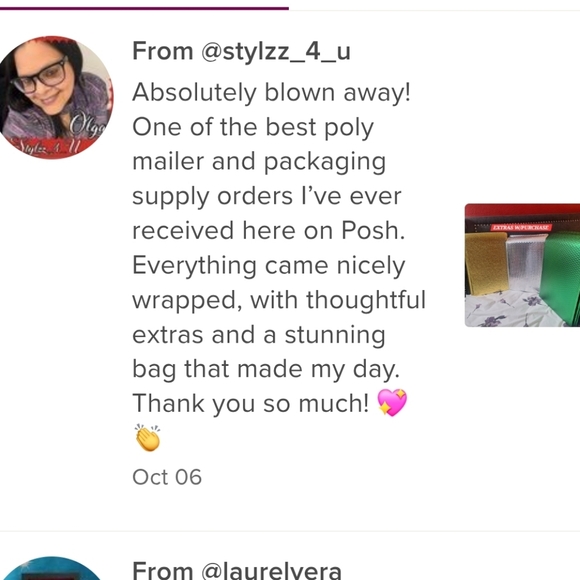Click the divider below the first review
580x580 pixels.
pyautogui.click(x=290, y=532)
